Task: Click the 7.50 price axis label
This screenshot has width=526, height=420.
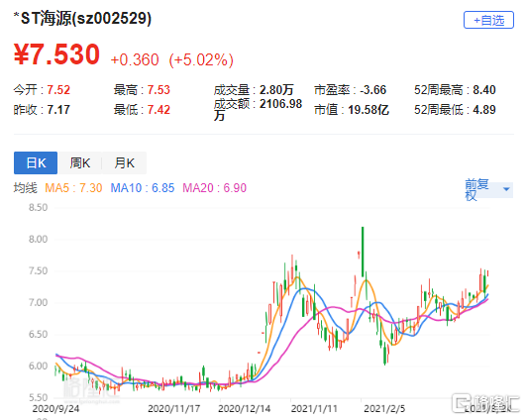Action: [x=38, y=270]
